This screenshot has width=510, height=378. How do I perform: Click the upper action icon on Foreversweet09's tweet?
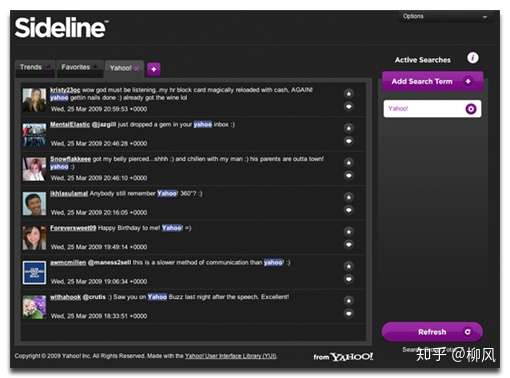[348, 232]
